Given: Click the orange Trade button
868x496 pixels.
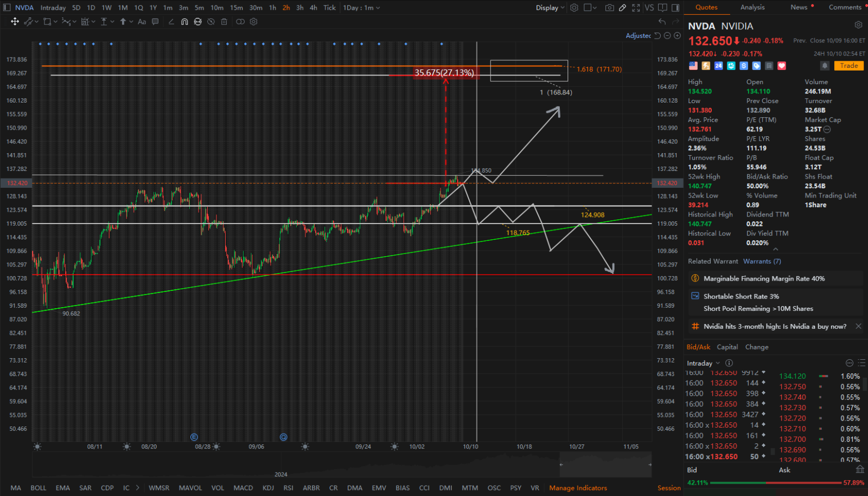Looking at the screenshot, I should 849,66.
